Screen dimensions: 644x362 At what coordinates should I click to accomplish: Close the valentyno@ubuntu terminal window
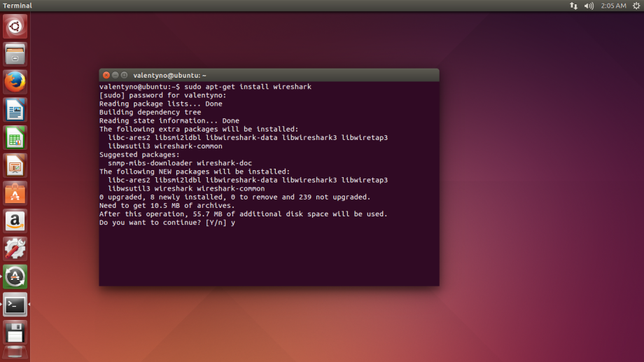(x=106, y=75)
